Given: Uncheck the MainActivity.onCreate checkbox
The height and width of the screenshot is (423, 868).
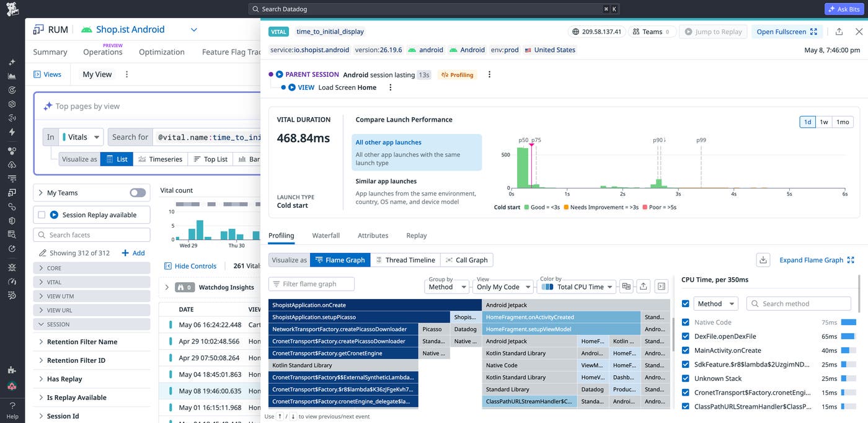Looking at the screenshot, I should coord(685,350).
